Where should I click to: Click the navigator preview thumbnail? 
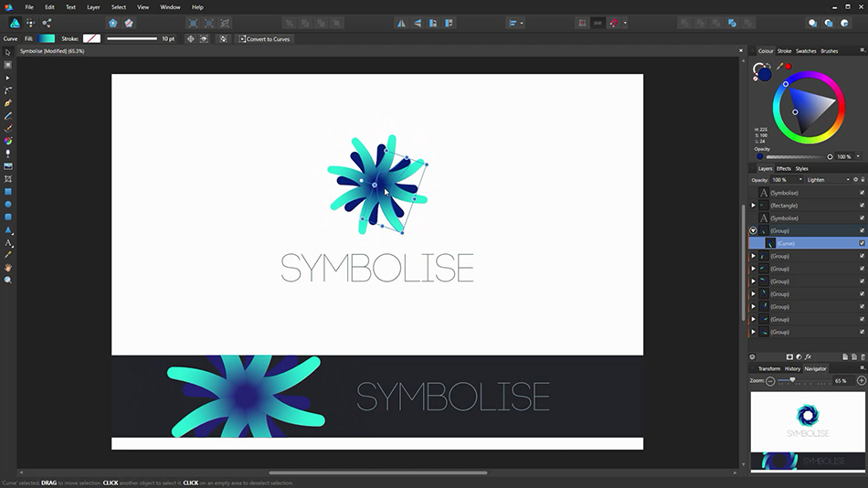[x=807, y=430]
